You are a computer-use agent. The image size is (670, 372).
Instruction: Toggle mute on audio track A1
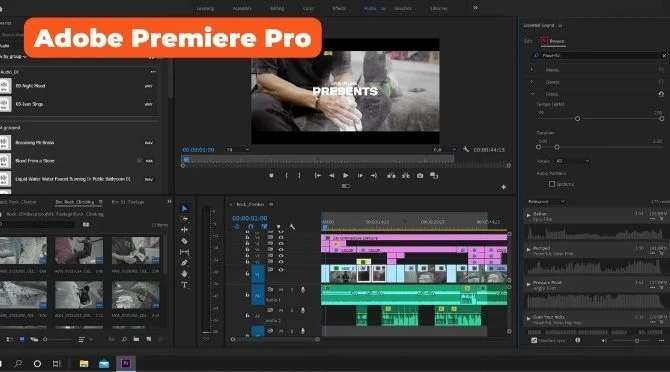point(281,290)
